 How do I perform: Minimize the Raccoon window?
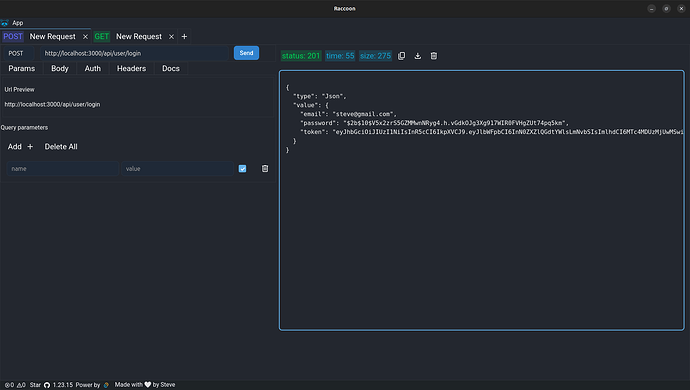[652, 9]
